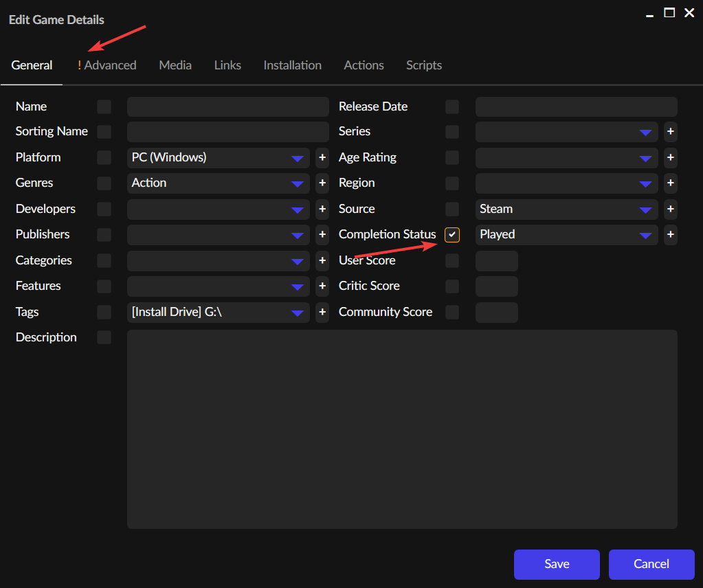703x588 pixels.
Task: Click the Age Rating plus icon
Action: coord(670,157)
